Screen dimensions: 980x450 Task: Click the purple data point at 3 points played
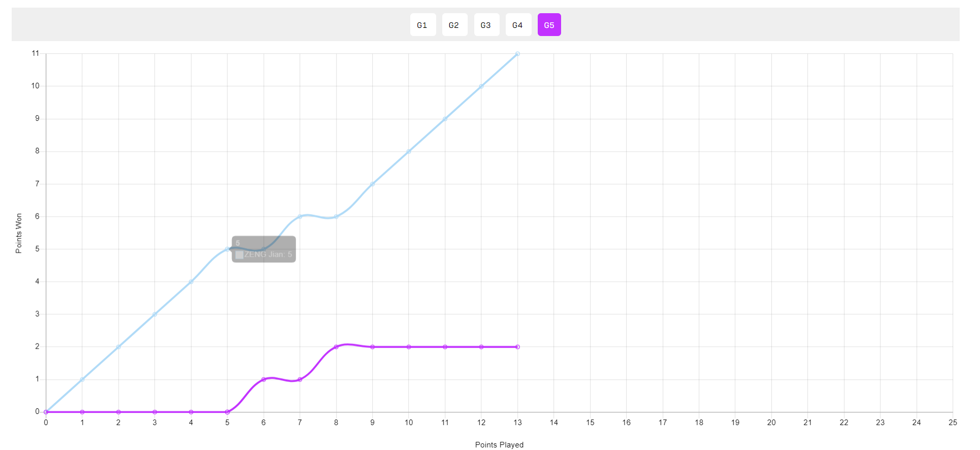pyautogui.click(x=155, y=412)
